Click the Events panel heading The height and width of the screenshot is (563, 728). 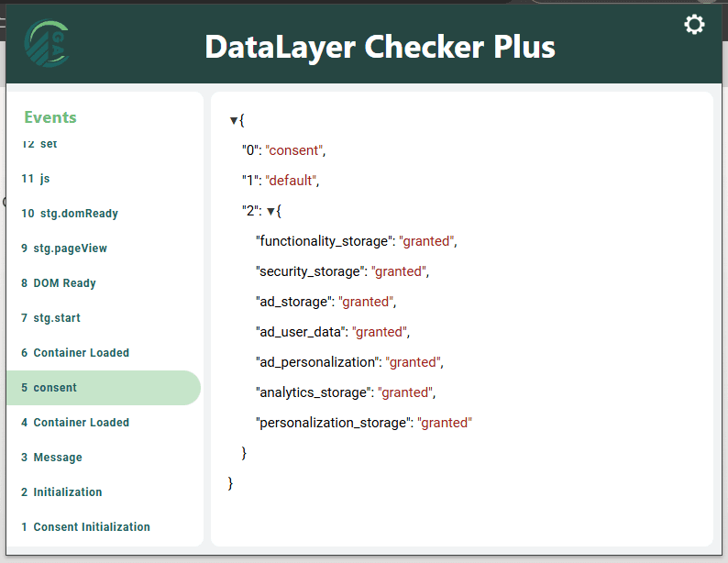50,117
